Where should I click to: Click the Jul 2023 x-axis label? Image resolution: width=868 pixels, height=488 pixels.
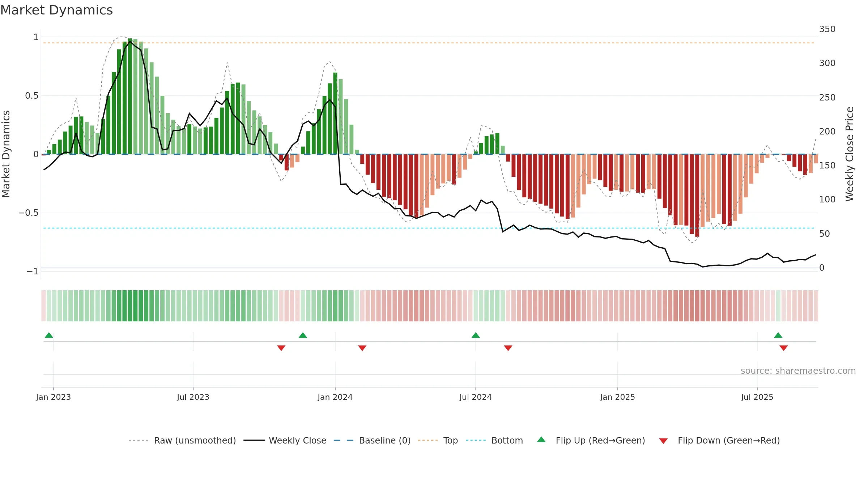pos(193,397)
